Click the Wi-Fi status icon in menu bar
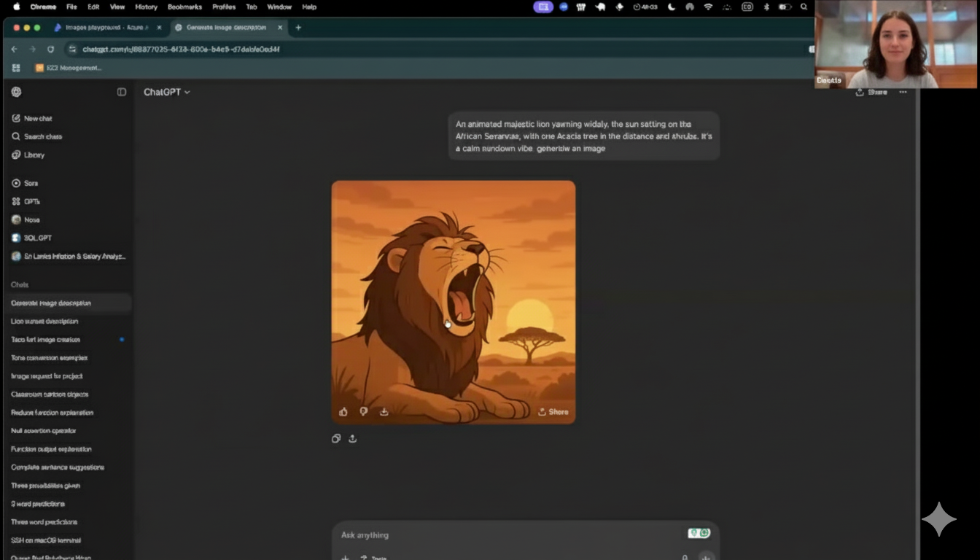 [708, 7]
